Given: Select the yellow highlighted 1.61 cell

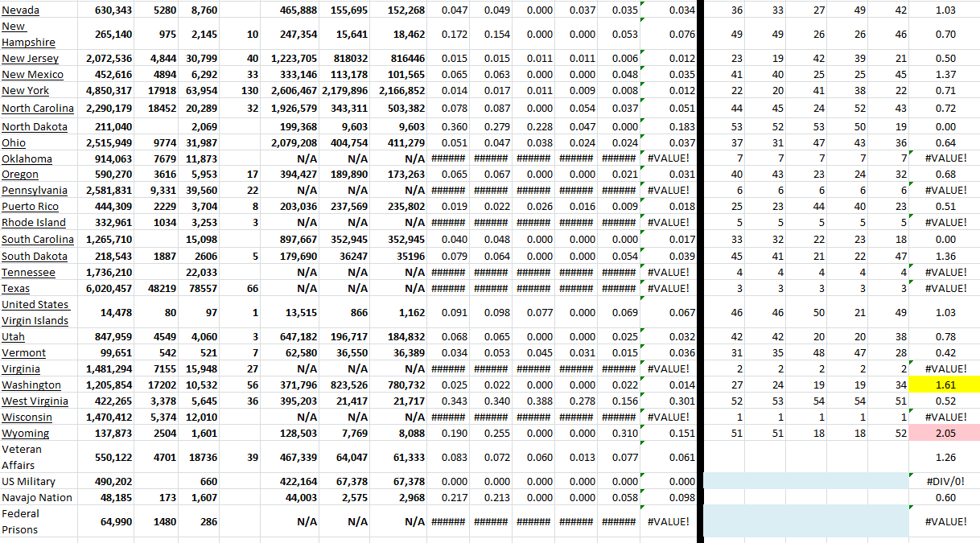Looking at the screenshot, I should pyautogui.click(x=945, y=385).
